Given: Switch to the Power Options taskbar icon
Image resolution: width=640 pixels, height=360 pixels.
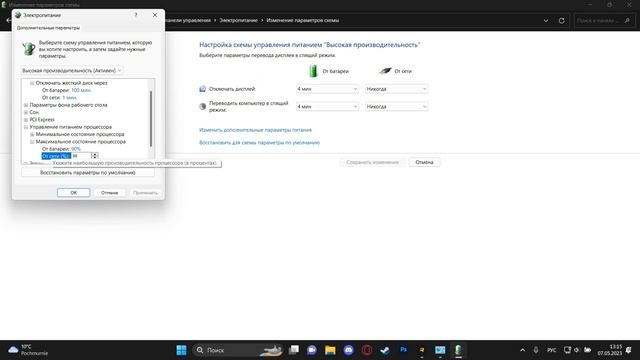Looking at the screenshot, I should click(x=458, y=350).
